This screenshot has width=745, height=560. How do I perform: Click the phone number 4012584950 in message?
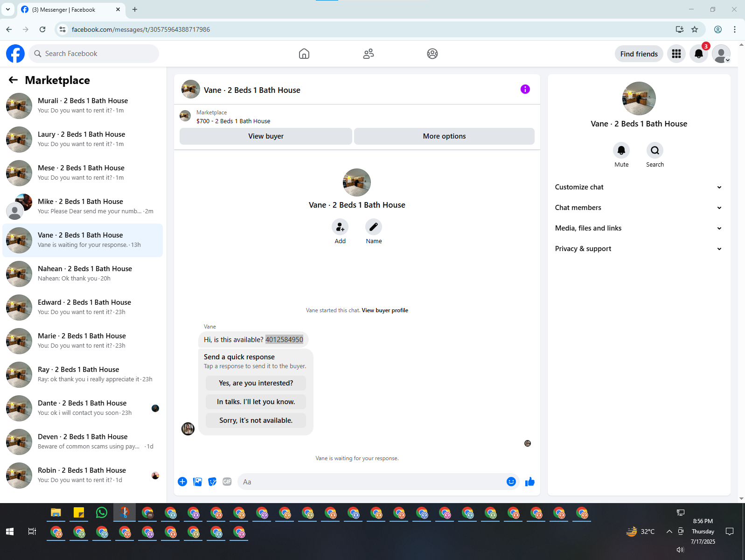[284, 340]
